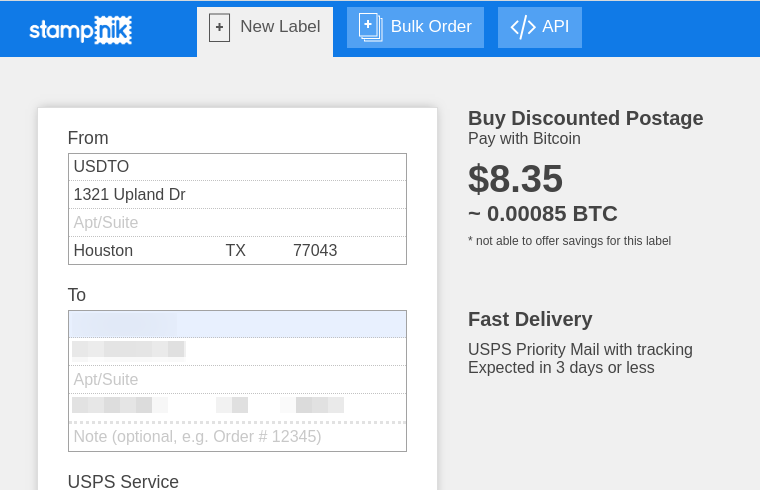This screenshot has width=760, height=490.
Task: Edit the From zip field 77043
Action: point(347,251)
